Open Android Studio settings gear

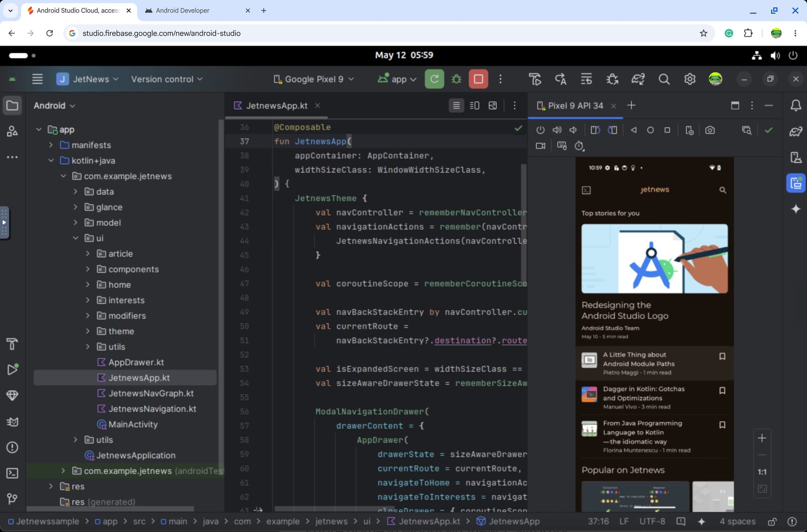[690, 79]
